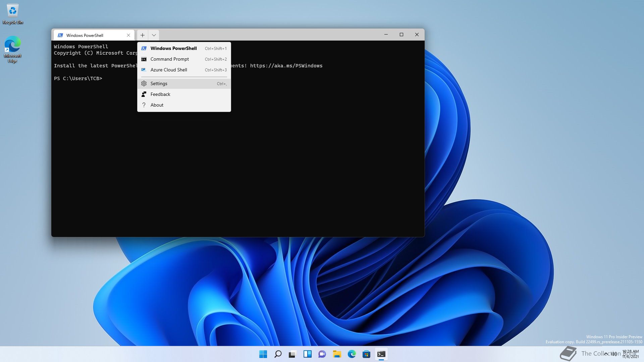Image resolution: width=644 pixels, height=362 pixels.
Task: Open the Windows Start menu
Action: [263, 354]
